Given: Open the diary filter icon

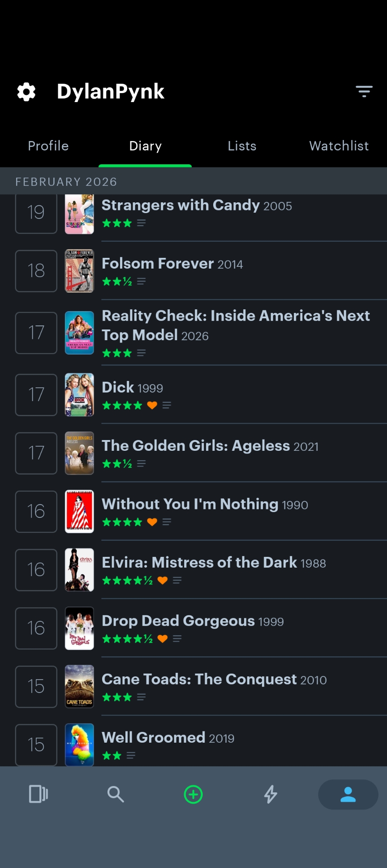Looking at the screenshot, I should point(364,91).
